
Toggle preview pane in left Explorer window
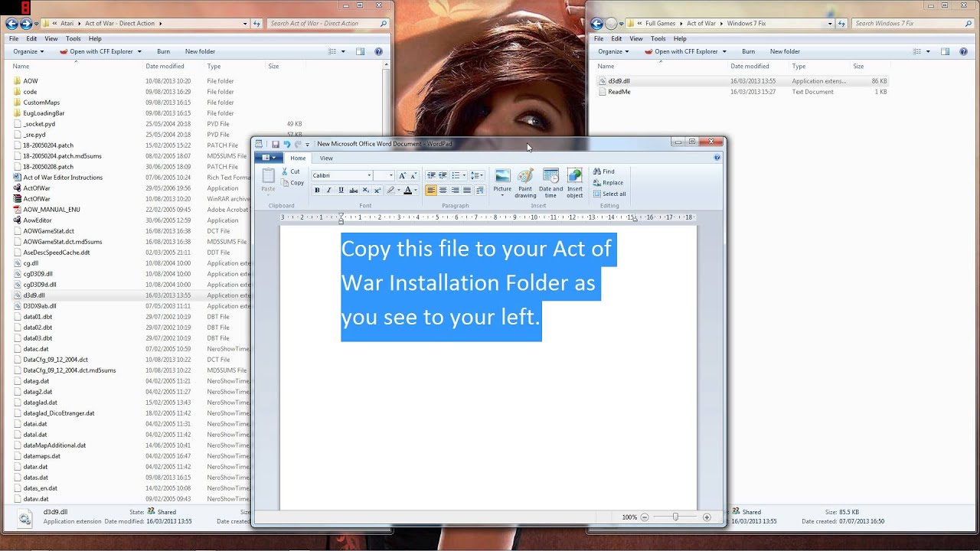click(x=360, y=51)
